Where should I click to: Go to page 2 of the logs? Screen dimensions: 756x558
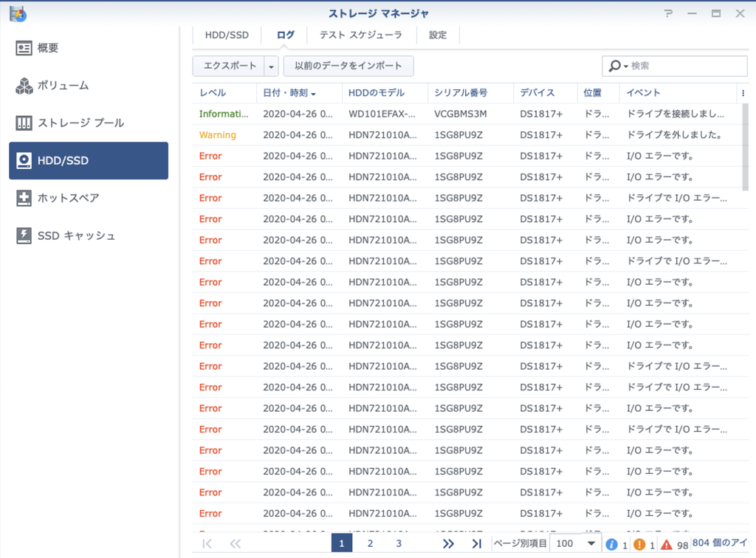(370, 544)
